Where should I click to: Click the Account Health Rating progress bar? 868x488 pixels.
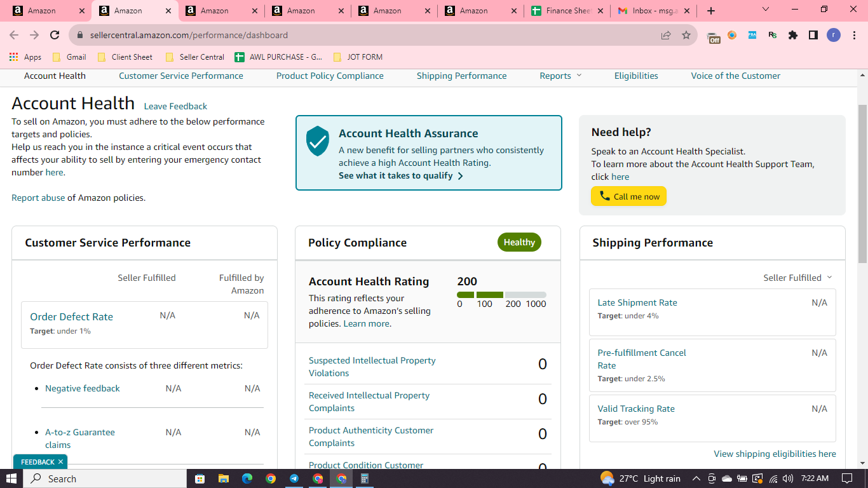[x=501, y=295]
